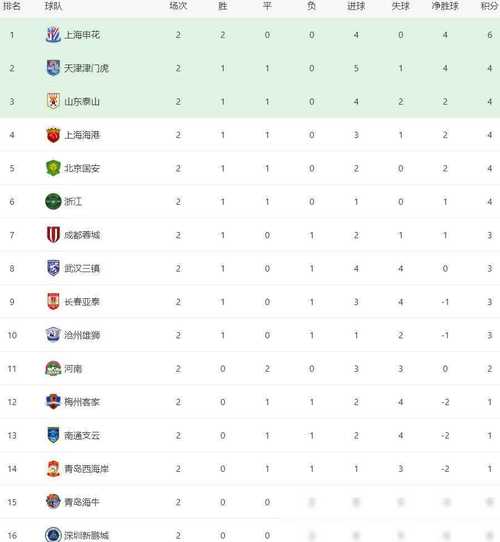Click the 进球 column header
500x542 pixels.
tap(356, 6)
